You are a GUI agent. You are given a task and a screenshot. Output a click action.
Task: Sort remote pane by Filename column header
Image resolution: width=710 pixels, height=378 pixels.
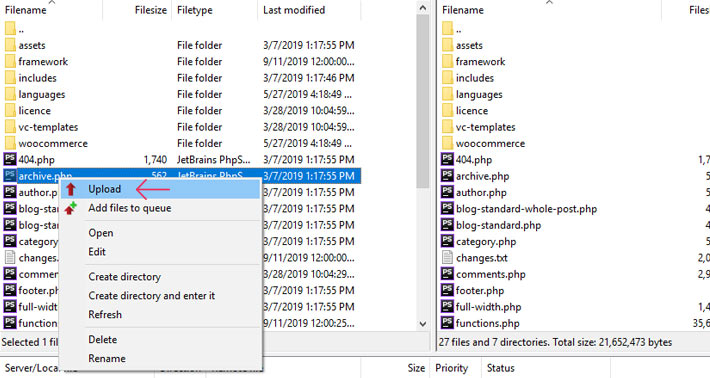pyautogui.click(x=549, y=10)
